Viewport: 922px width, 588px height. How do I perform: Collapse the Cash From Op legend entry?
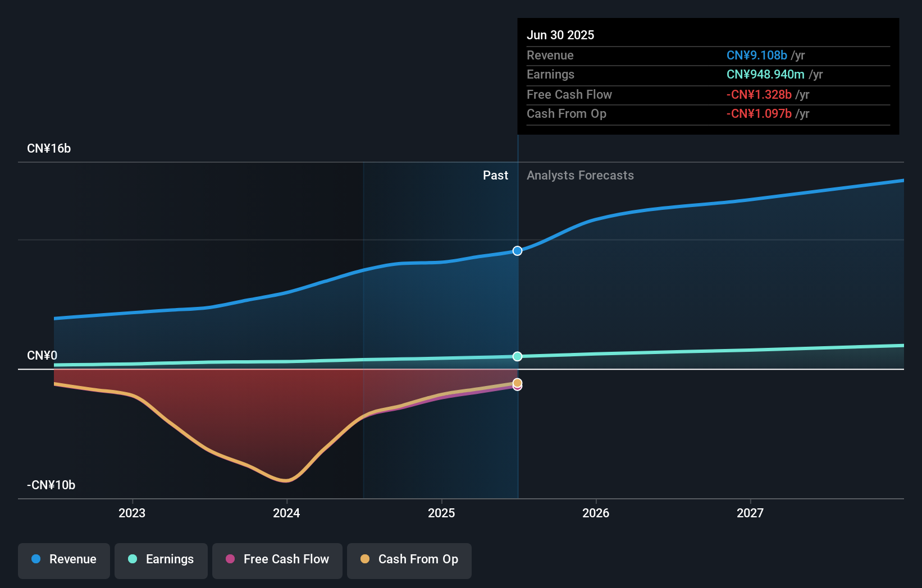(409, 560)
